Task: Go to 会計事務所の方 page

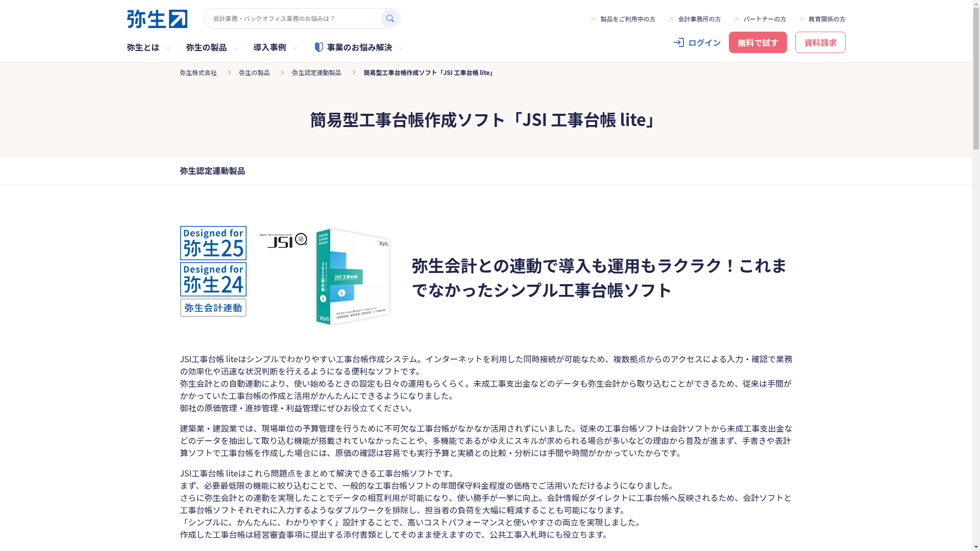Action: tap(699, 19)
